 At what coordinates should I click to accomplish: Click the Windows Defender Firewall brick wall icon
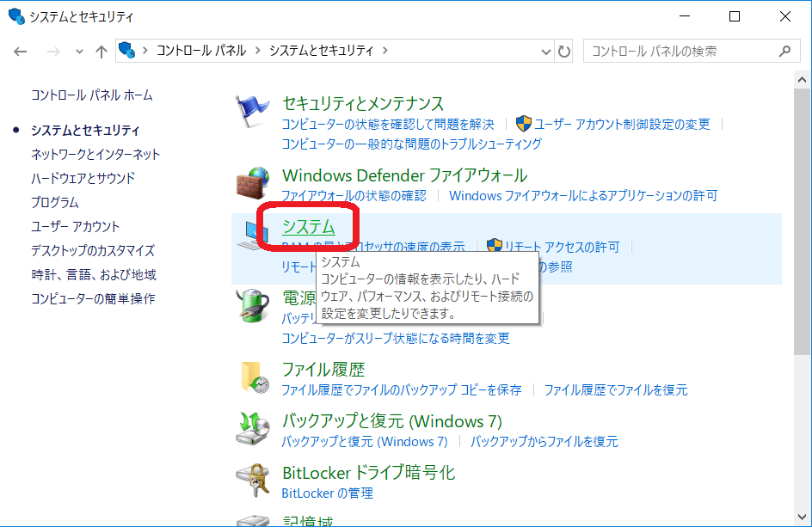[253, 183]
